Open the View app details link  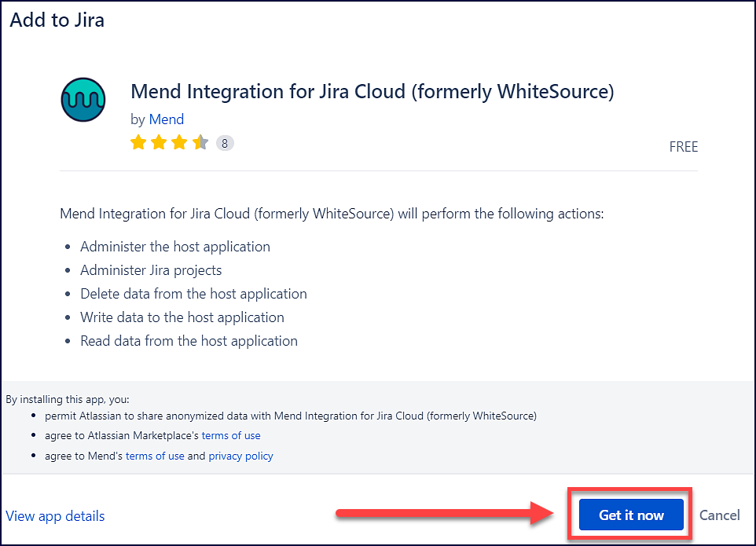click(55, 516)
